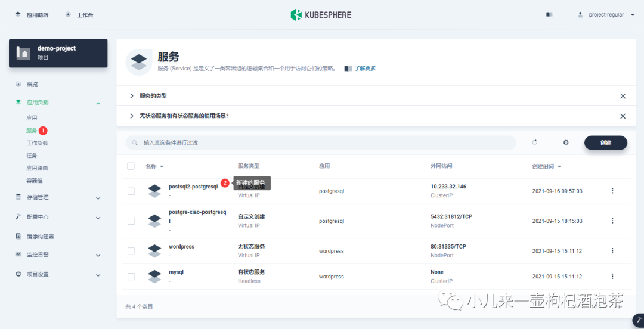Click the user avatar icon beside project-regular
Viewport: 644px width, 329px height.
(580, 15)
